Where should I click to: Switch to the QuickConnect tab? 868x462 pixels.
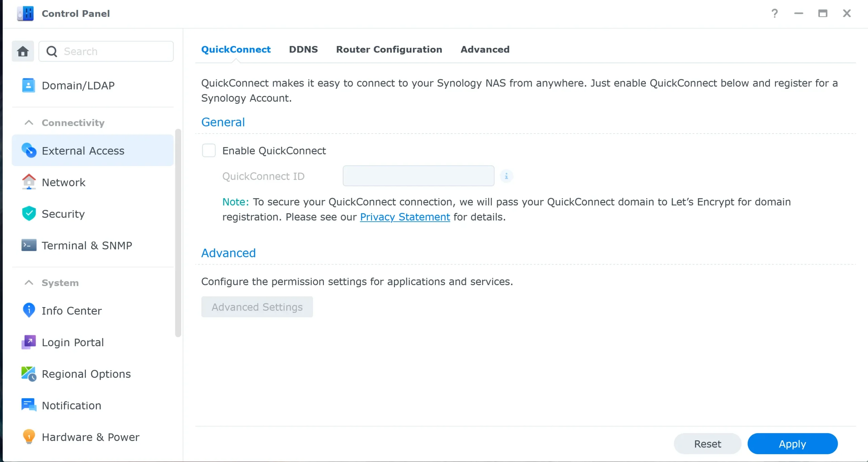[x=236, y=49]
